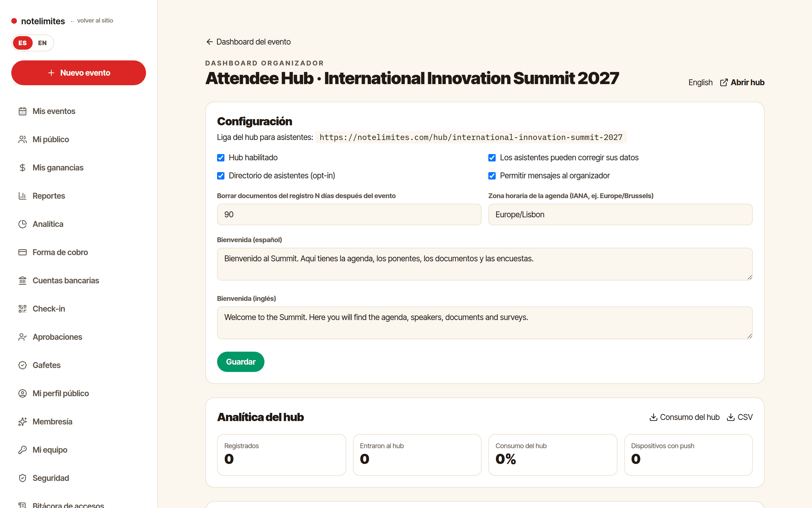Click the days-to-delete field containing 90
Viewport: 812px width, 508px height.
(349, 214)
